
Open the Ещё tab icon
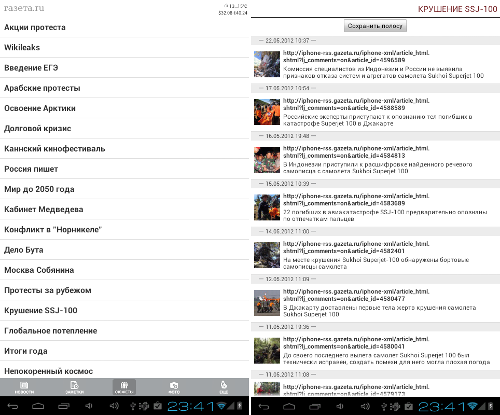tap(224, 388)
